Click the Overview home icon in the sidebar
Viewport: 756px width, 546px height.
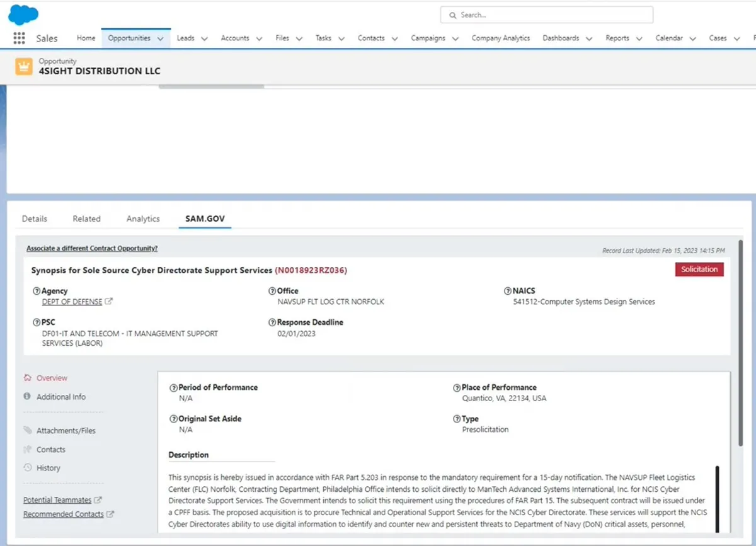pyautogui.click(x=27, y=378)
